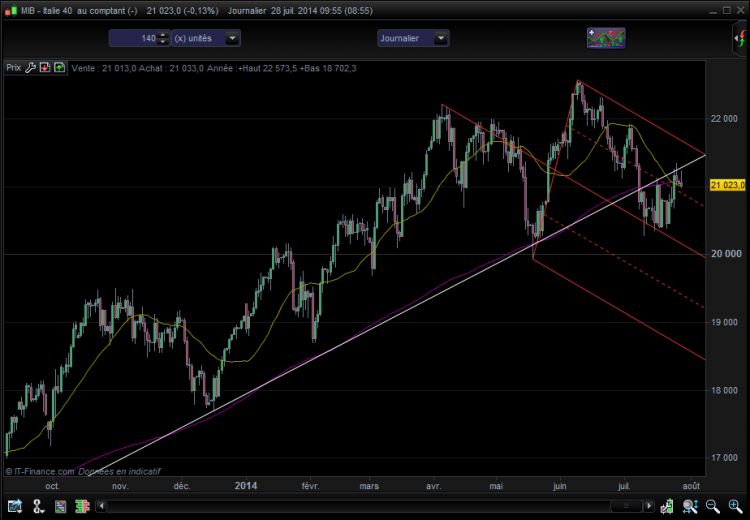
Task: Click the red down-arrow sell icon
Action: point(45,67)
